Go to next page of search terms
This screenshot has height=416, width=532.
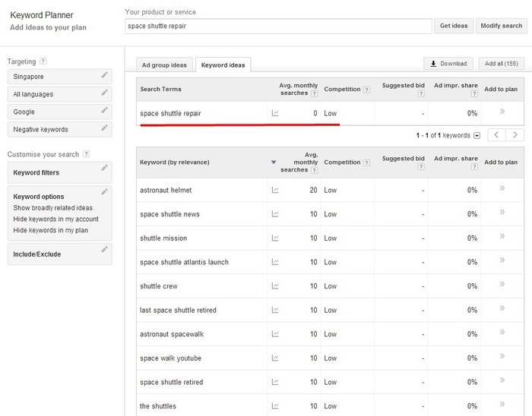pos(515,135)
